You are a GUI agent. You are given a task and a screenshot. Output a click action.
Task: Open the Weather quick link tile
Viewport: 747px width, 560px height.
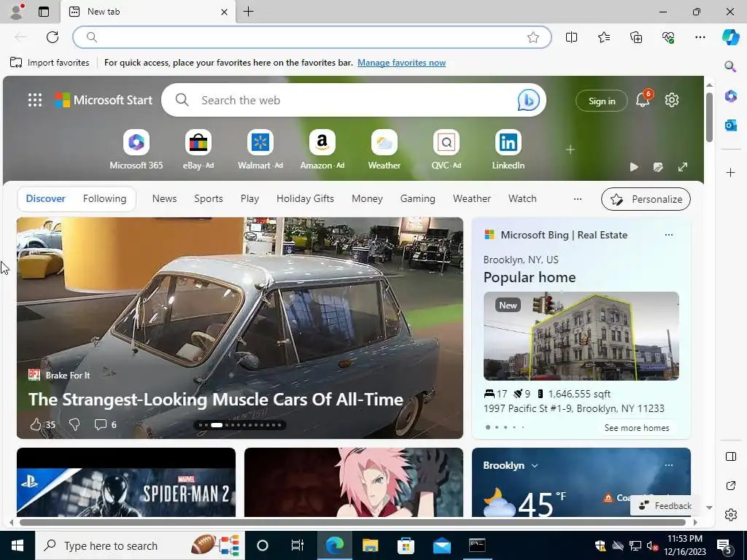pyautogui.click(x=384, y=149)
